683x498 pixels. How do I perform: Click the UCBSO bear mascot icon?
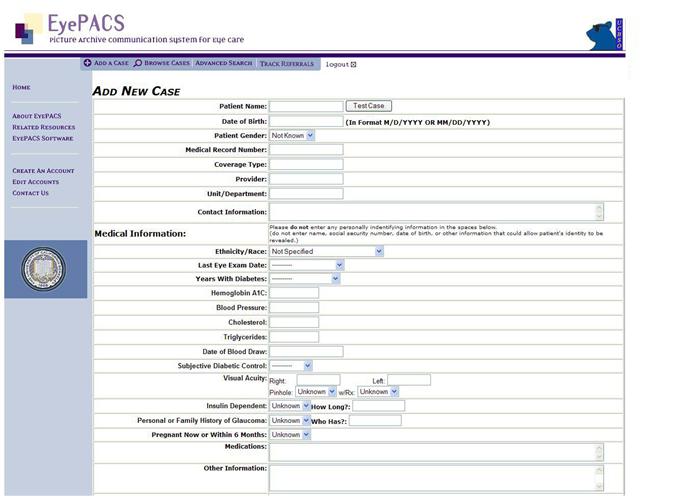[x=605, y=35]
